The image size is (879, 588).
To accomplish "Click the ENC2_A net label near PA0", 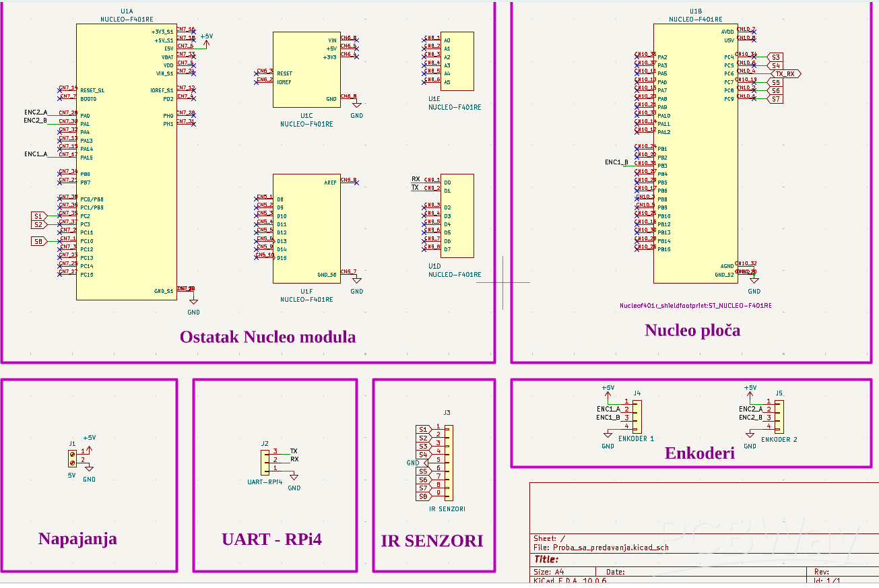I will point(36,112).
